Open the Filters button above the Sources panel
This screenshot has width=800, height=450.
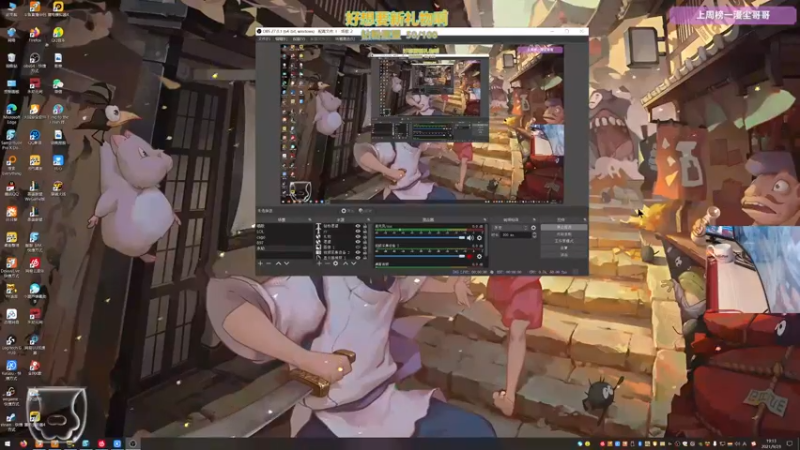(x=365, y=211)
